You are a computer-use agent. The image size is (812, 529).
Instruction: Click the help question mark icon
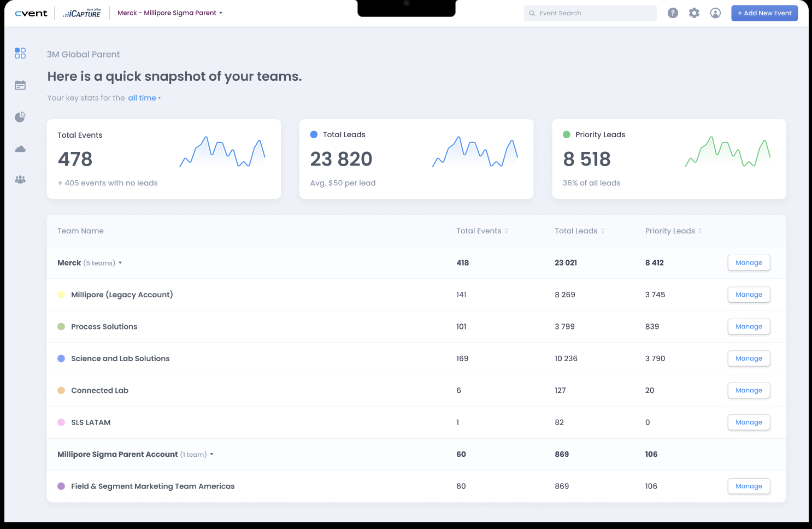tap(673, 13)
